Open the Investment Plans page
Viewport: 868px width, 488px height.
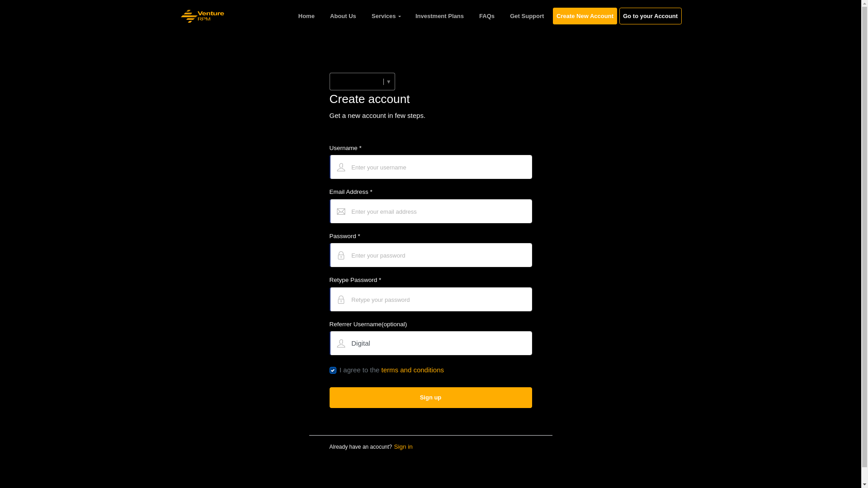439,16
